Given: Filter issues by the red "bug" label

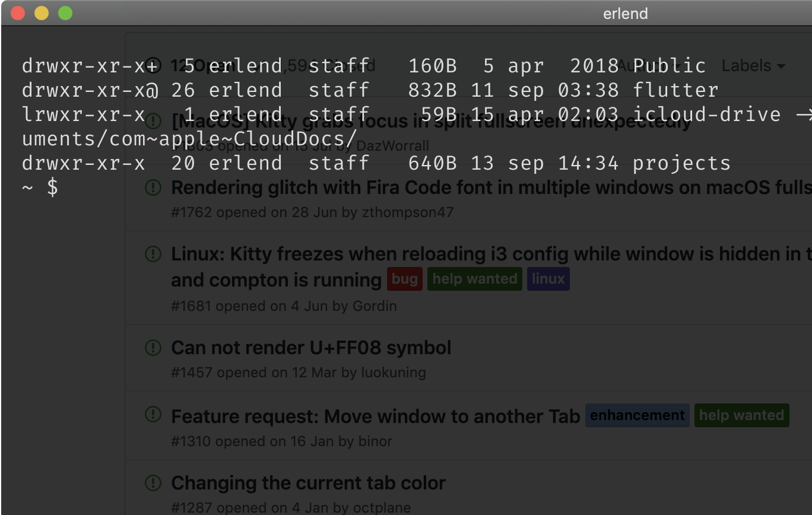Looking at the screenshot, I should (404, 279).
